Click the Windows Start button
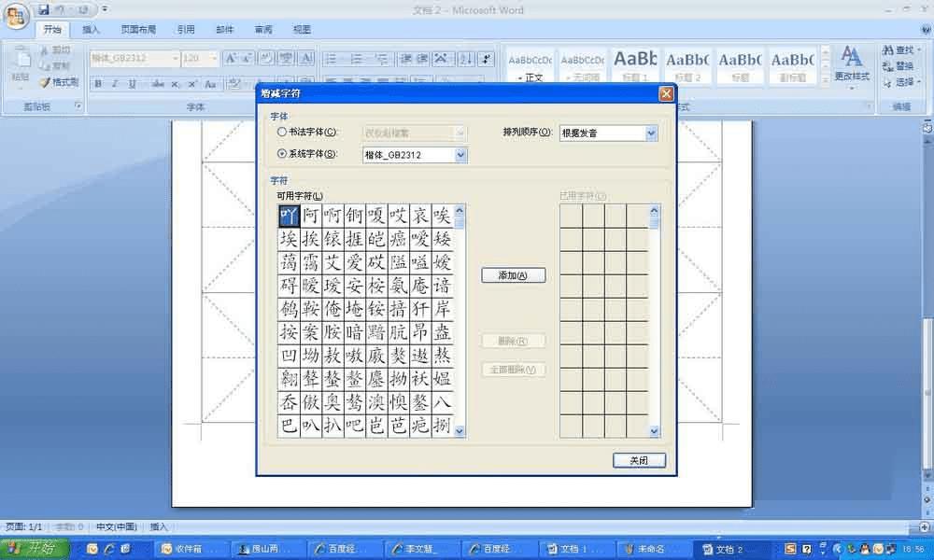The width and height of the screenshot is (934, 560). coord(35,548)
